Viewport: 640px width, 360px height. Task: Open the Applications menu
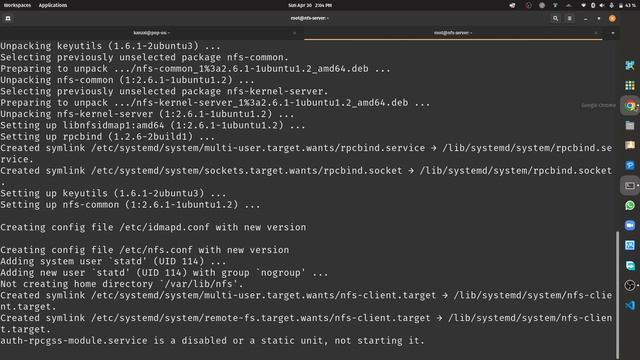(53, 5)
